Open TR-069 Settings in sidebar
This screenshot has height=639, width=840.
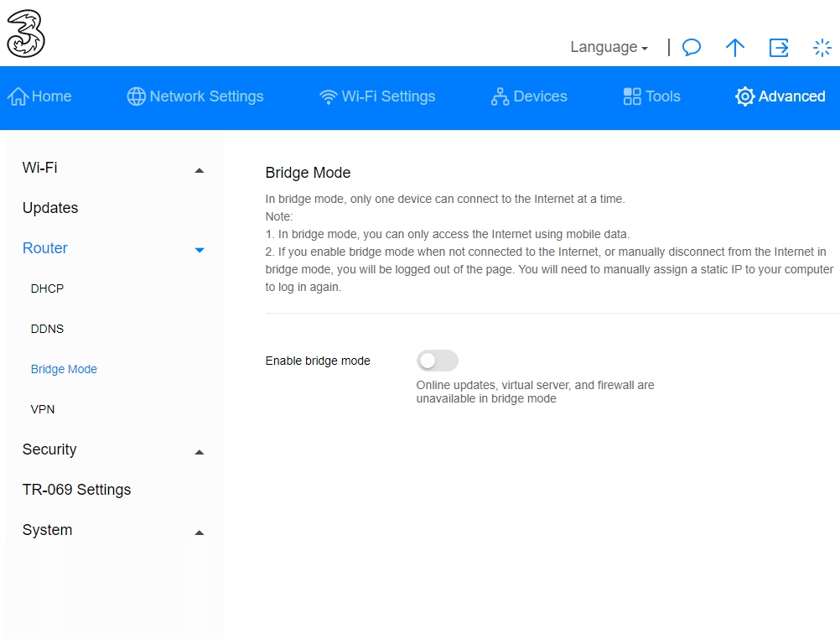pos(76,490)
